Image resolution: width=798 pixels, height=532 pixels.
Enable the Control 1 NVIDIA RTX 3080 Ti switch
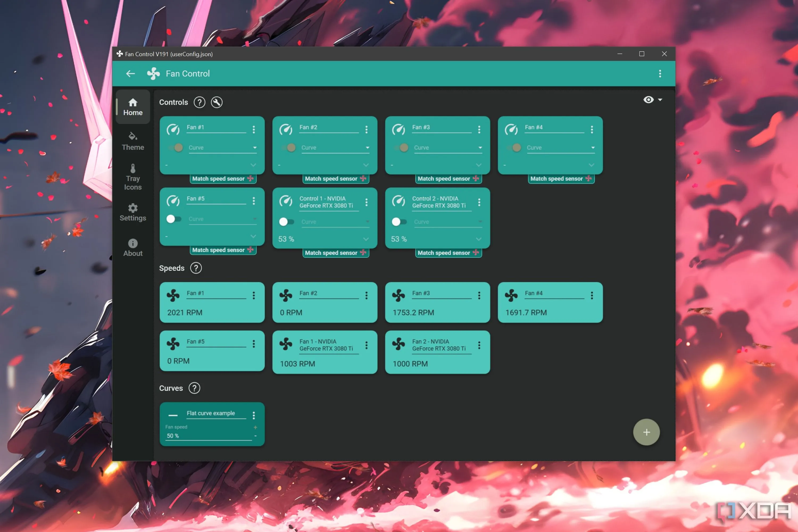[286, 222]
